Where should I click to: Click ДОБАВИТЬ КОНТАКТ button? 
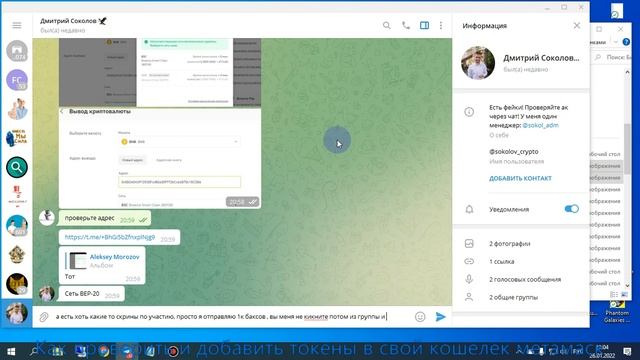click(x=520, y=178)
